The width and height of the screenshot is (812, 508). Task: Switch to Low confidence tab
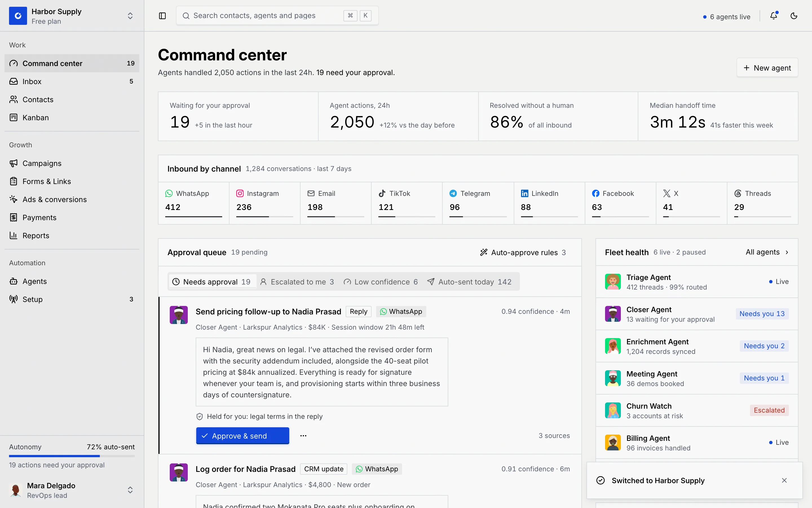coord(381,282)
